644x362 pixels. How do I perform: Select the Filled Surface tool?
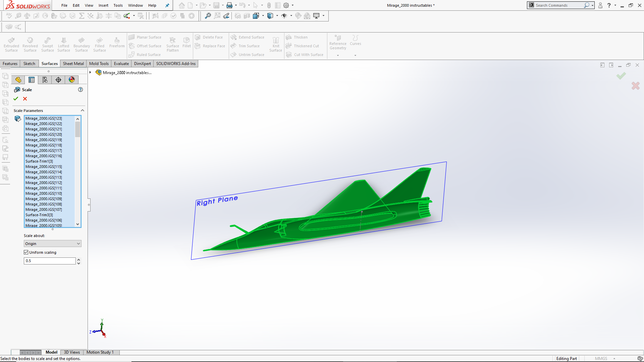(x=99, y=44)
